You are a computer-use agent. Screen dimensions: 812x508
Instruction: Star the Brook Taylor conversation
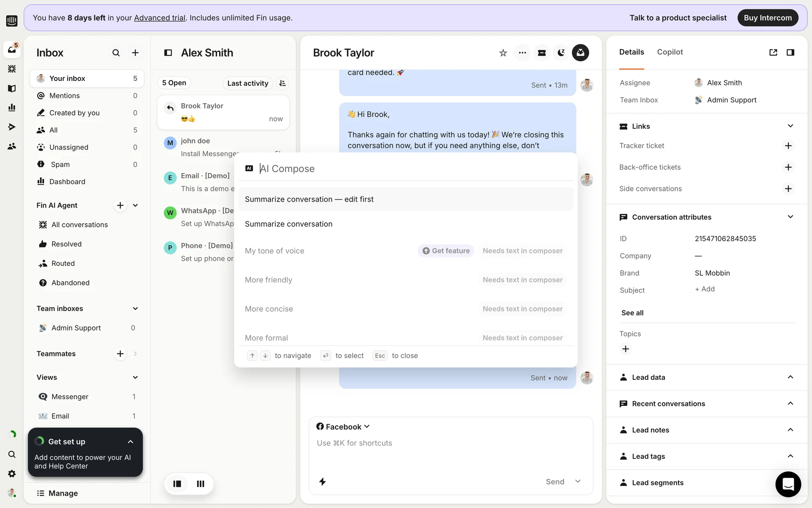point(503,53)
